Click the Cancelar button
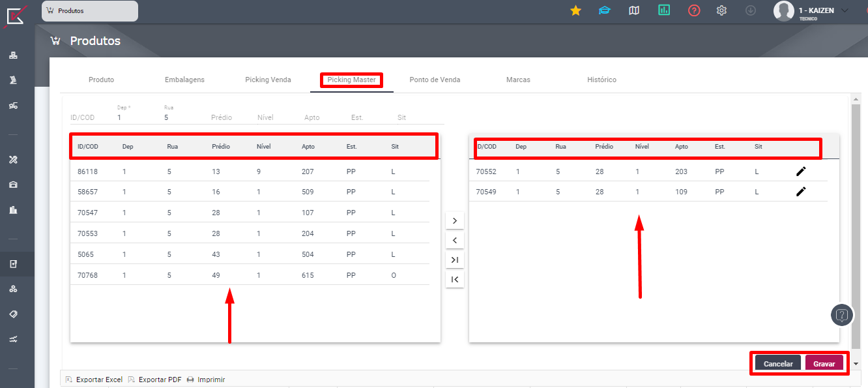This screenshot has width=868, height=388. [x=778, y=364]
